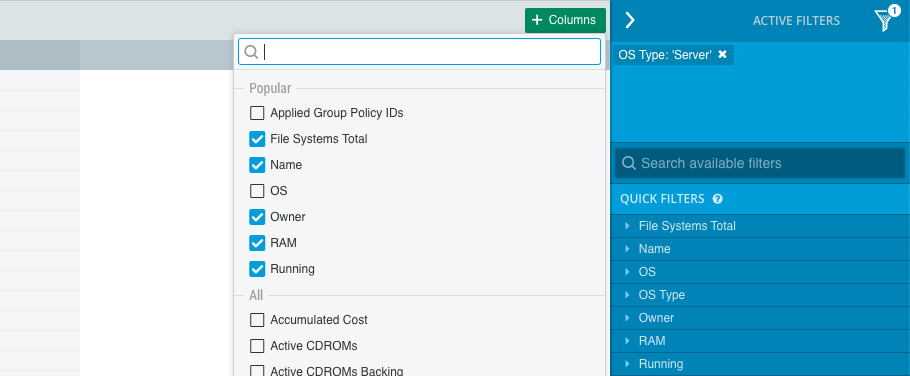The height and width of the screenshot is (376, 910).
Task: Uncheck the Running column
Action: click(x=257, y=269)
